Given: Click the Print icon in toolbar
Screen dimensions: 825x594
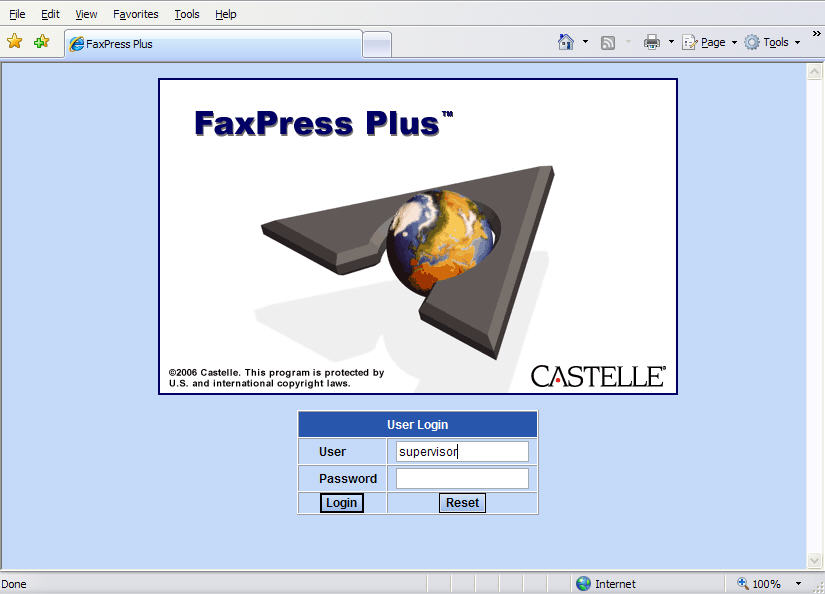Looking at the screenshot, I should (652, 42).
